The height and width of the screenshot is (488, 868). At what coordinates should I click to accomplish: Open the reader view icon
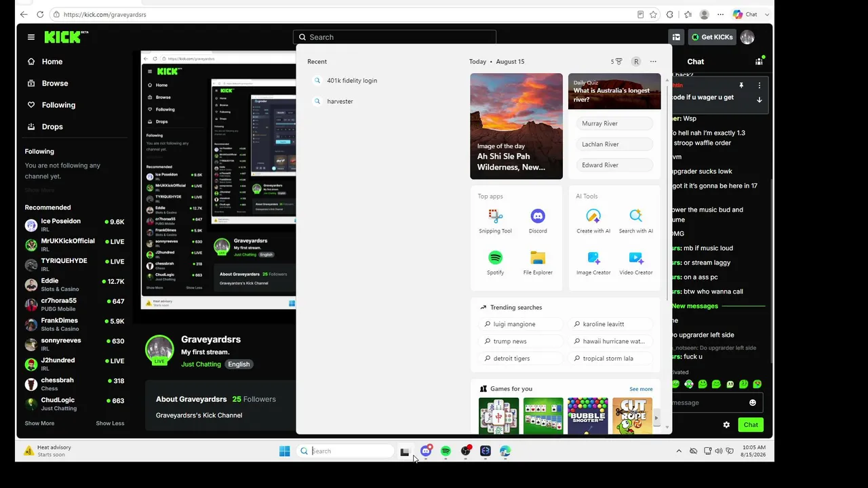click(640, 14)
